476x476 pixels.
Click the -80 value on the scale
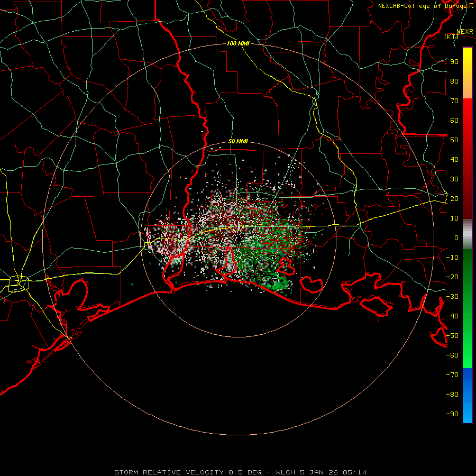(453, 395)
